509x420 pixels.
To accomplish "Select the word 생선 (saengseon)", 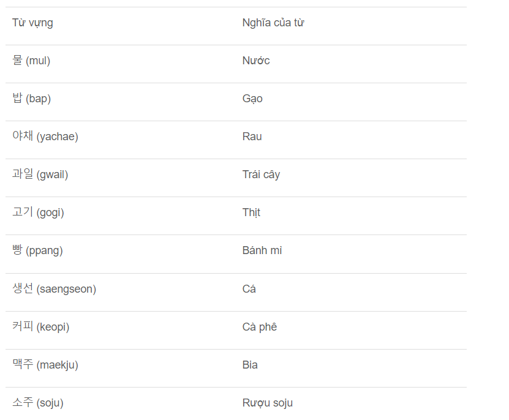I will 54,289.
